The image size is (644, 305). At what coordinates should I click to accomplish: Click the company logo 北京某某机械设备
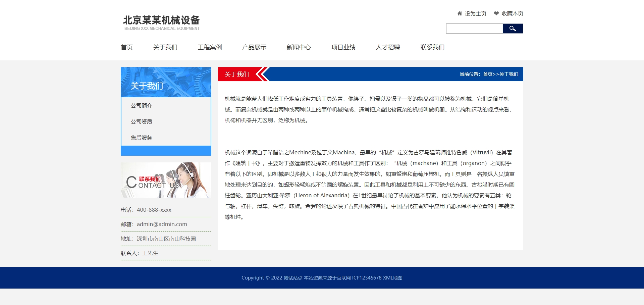(x=161, y=22)
